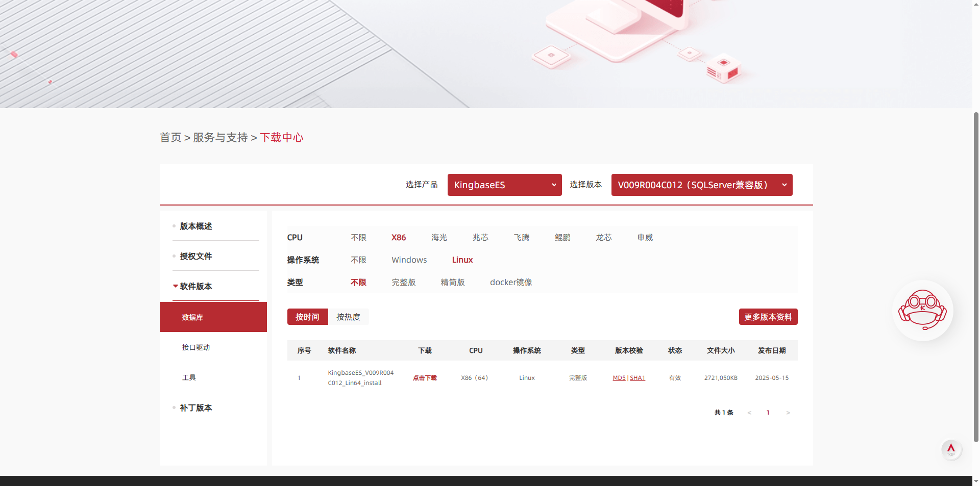Click the page's vertical scrollbar thumb

click(976, 276)
